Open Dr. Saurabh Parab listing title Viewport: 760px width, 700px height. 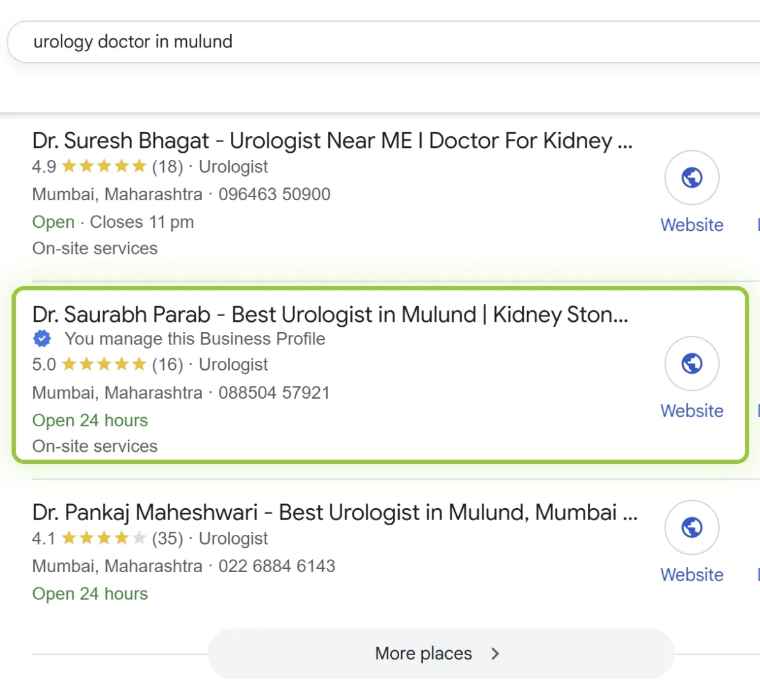click(330, 315)
